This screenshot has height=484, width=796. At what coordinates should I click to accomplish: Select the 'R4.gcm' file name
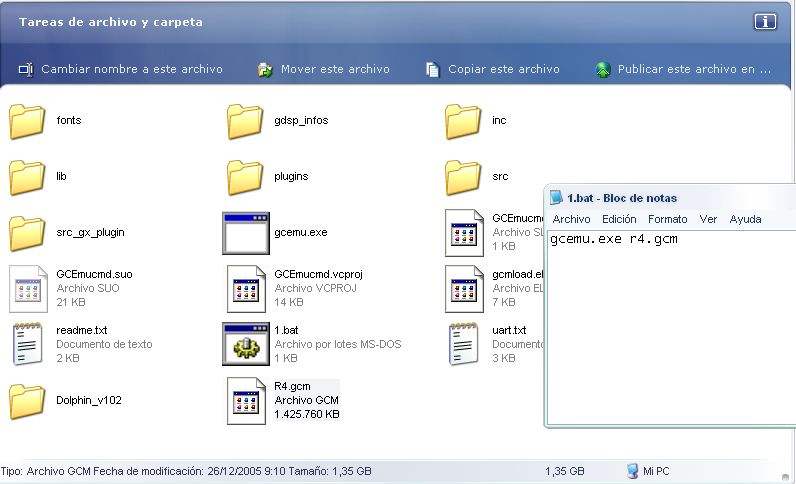[292, 386]
